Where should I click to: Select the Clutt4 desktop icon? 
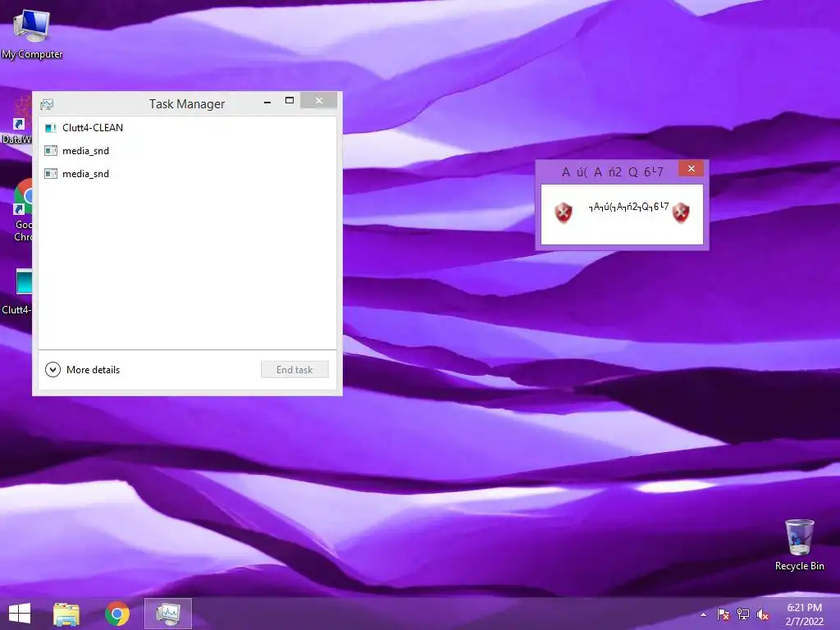coord(17,292)
